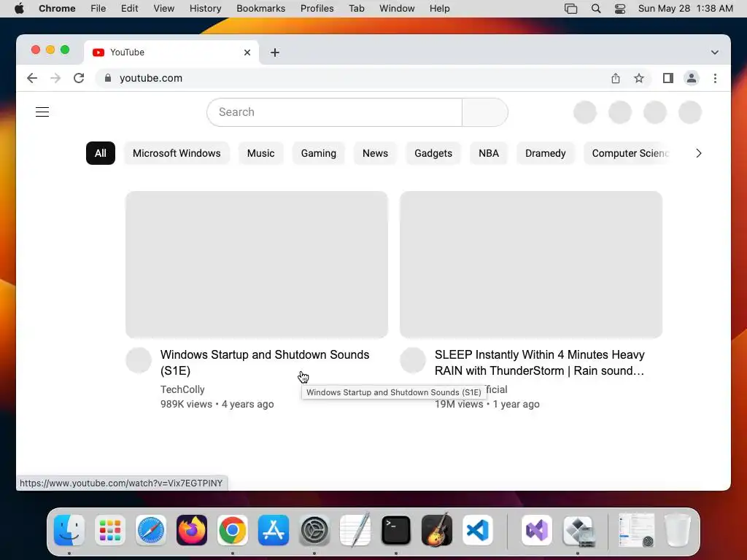Viewport: 747px width, 560px height.
Task: Open the Tab menu
Action: click(356, 9)
